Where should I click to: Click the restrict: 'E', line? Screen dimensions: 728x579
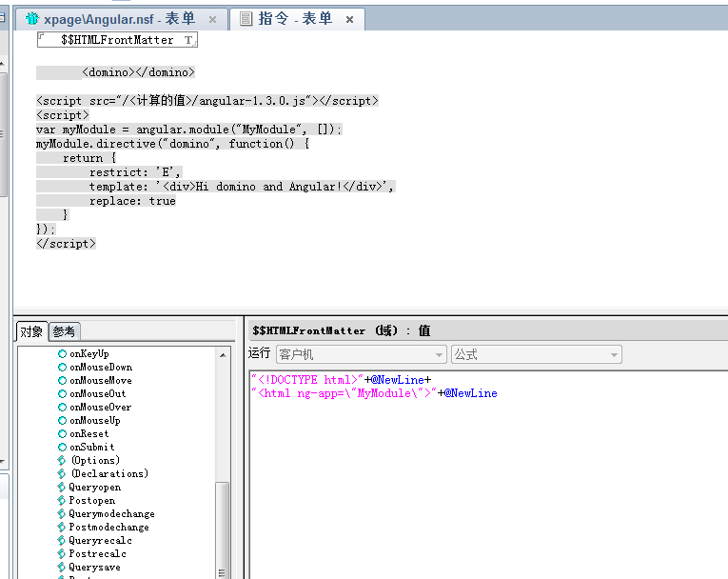click(134, 172)
